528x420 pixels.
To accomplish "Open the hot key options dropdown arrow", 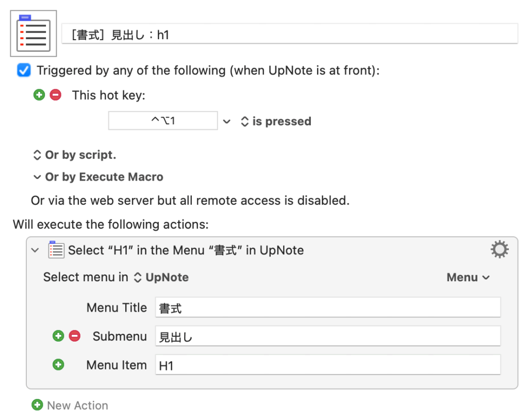I will (227, 122).
